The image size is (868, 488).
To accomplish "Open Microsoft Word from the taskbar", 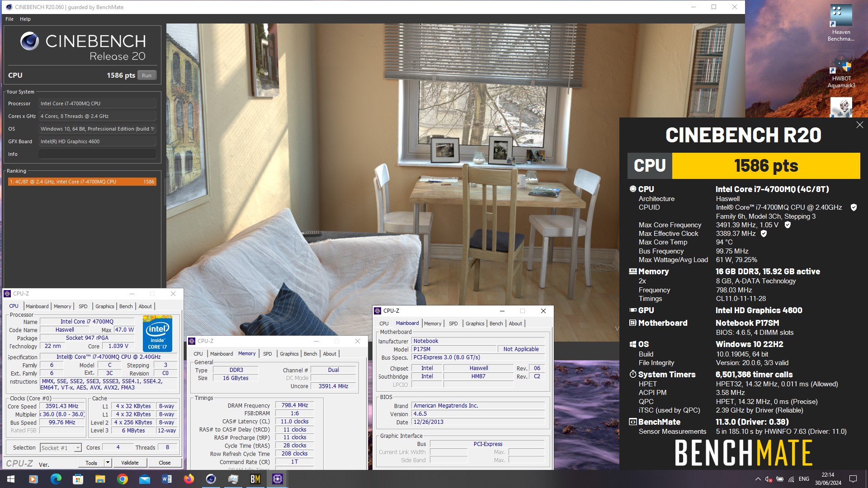I will click(167, 479).
